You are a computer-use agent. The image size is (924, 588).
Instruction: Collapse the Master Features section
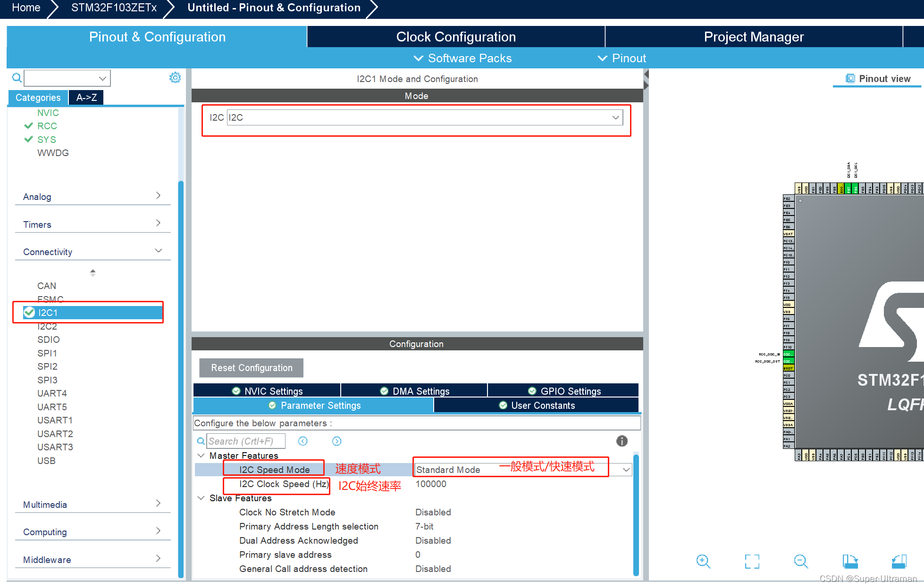point(201,455)
